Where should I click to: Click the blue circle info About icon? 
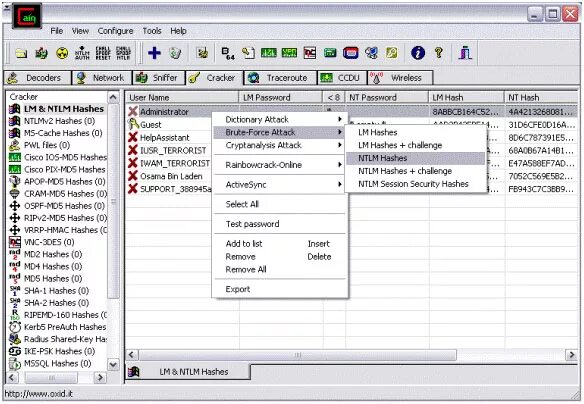418,53
